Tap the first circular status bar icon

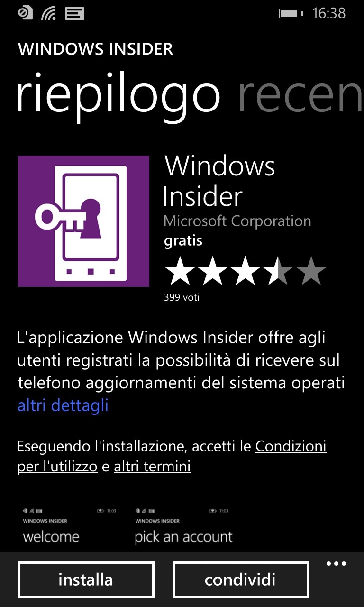pyautogui.click(x=25, y=13)
